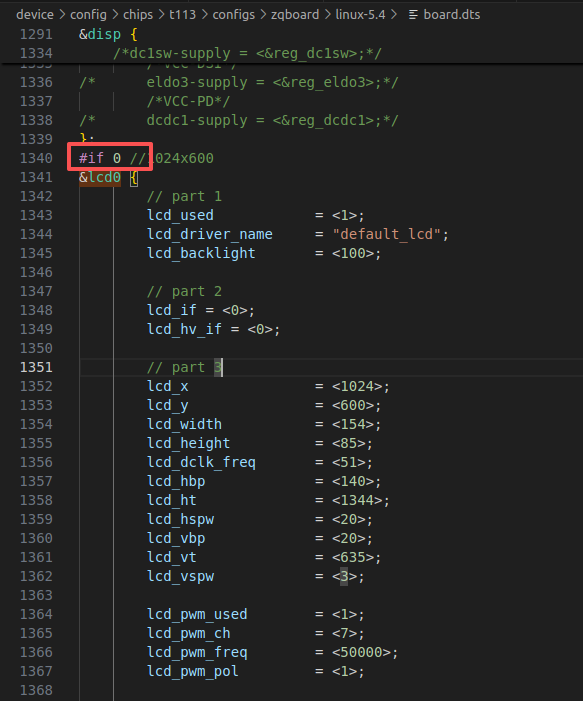Screen dimensions: 583x701
Task: Click the sticky scroll line '&disp {'
Action: [x=108, y=34]
